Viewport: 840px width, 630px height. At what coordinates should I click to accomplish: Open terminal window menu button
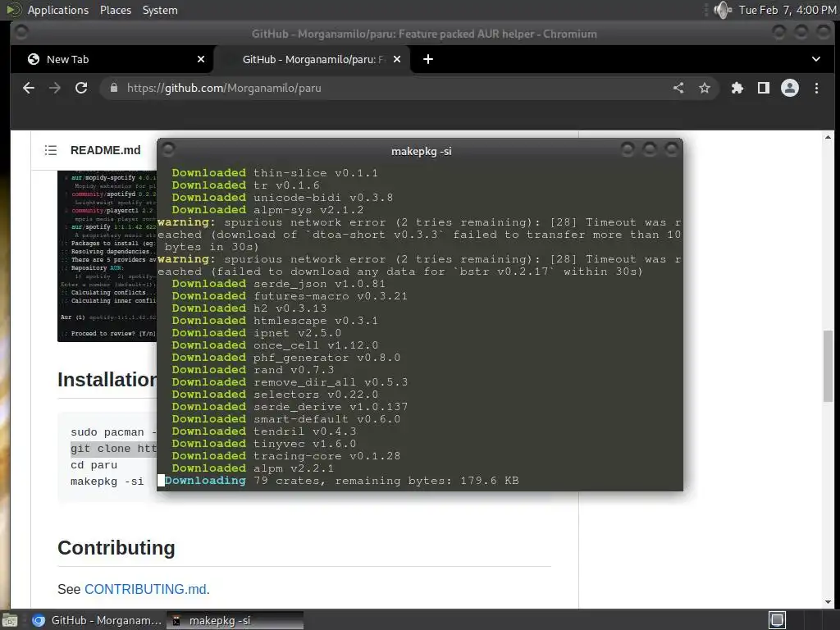[x=167, y=149]
